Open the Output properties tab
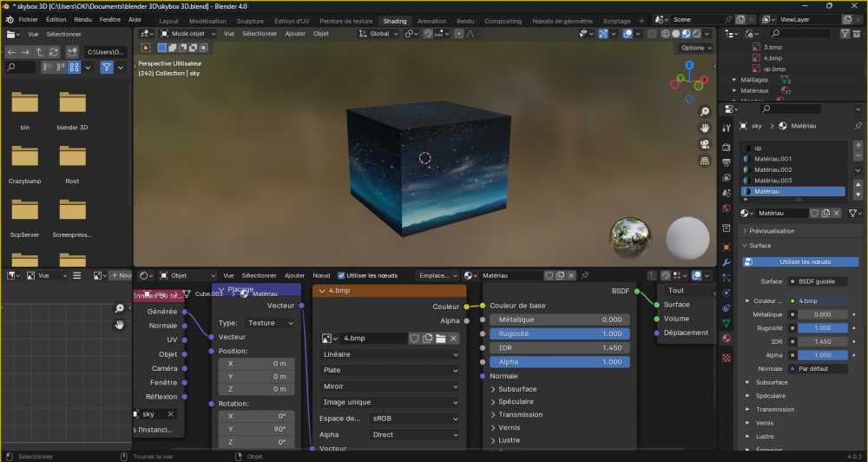 point(727,162)
